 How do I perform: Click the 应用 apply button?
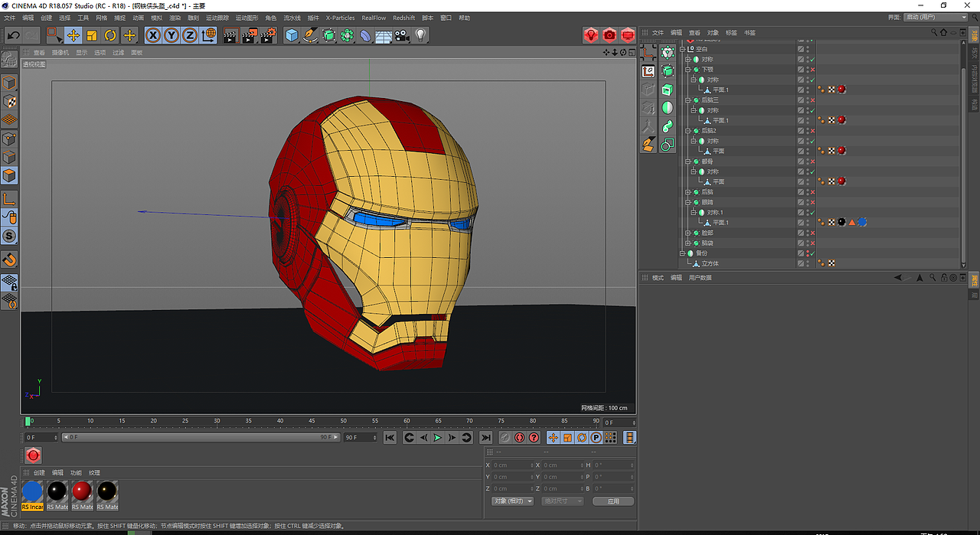pyautogui.click(x=612, y=501)
